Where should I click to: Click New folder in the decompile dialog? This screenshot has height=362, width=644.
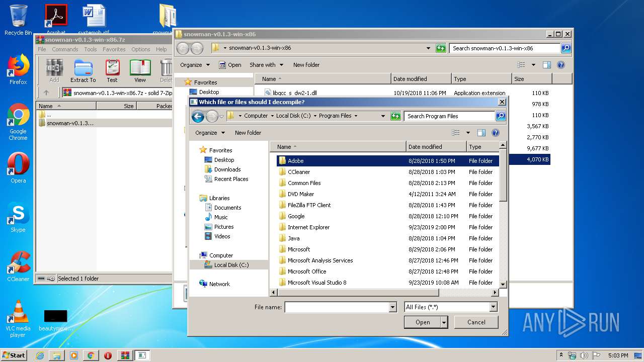click(x=248, y=133)
